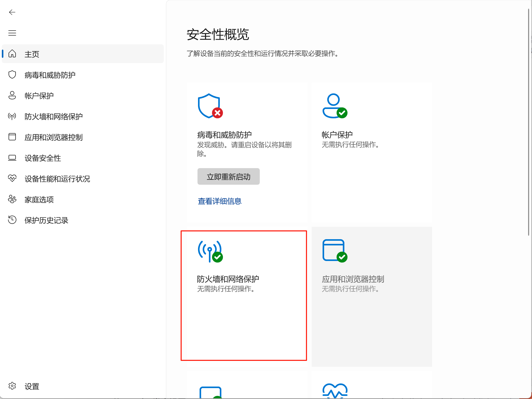Screen dimensions: 532x399
Task: Click 无需执行任何操作。 under 帐户保护
Action: [350, 145]
